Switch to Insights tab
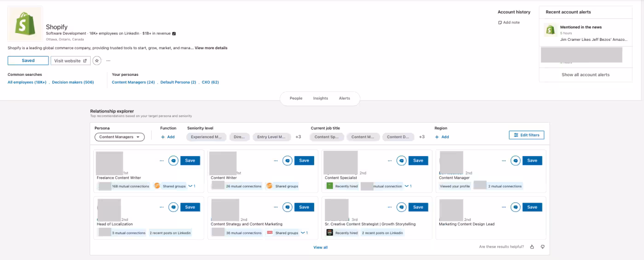Image resolution: width=644 pixels, height=260 pixels. (321, 98)
